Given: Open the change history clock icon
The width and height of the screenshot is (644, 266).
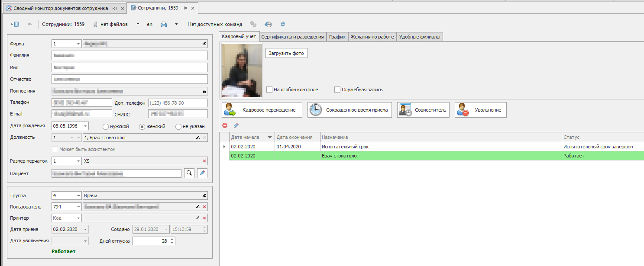Looking at the screenshot, I should pyautogui.click(x=268, y=25).
